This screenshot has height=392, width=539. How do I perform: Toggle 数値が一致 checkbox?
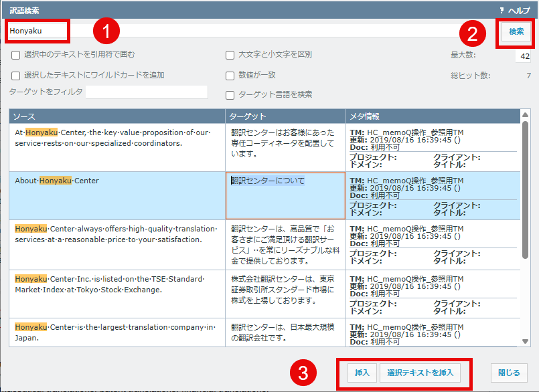[230, 76]
